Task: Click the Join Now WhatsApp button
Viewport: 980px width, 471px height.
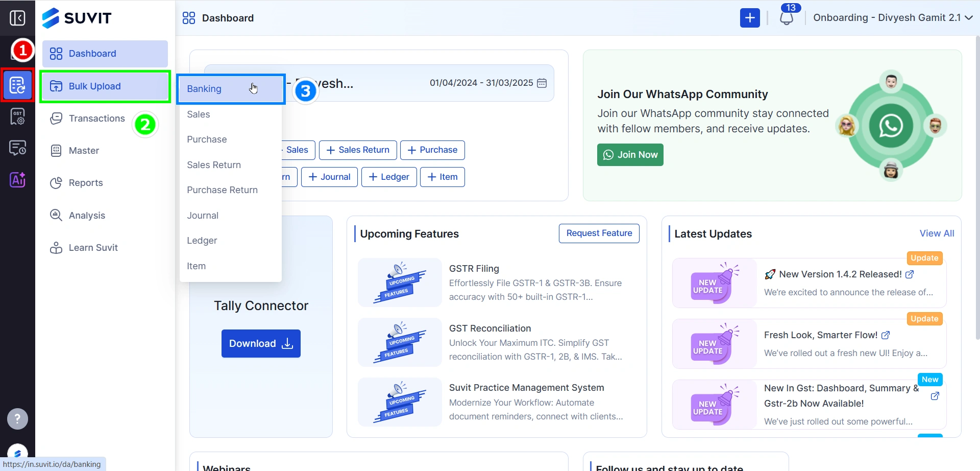Action: 630,155
